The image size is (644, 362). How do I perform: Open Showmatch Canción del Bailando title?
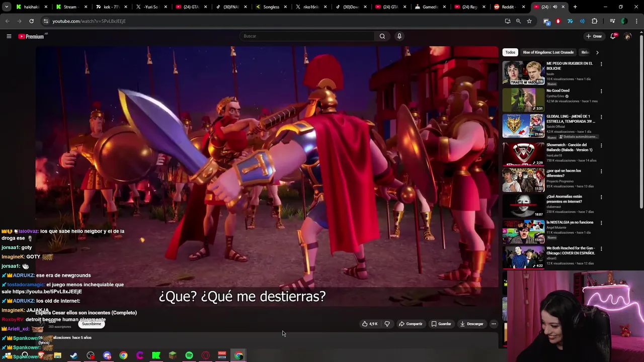570,147
